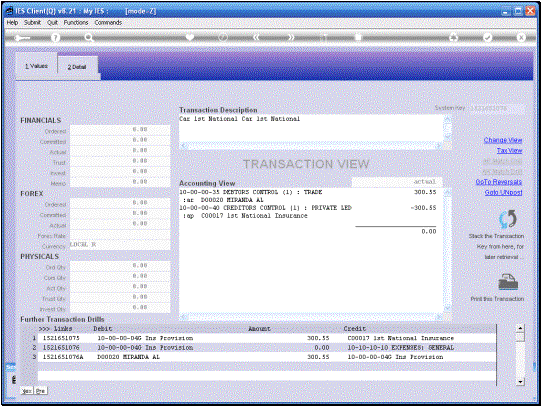Image resolution: width=541 pixels, height=406 pixels.
Task: Click the heart favorites toolbar icon
Action: tap(189, 37)
